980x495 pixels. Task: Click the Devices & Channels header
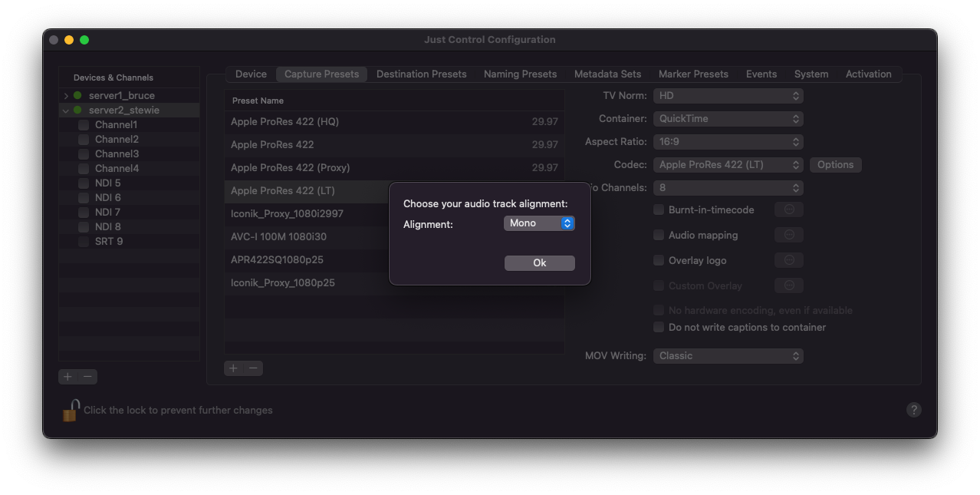click(x=113, y=78)
